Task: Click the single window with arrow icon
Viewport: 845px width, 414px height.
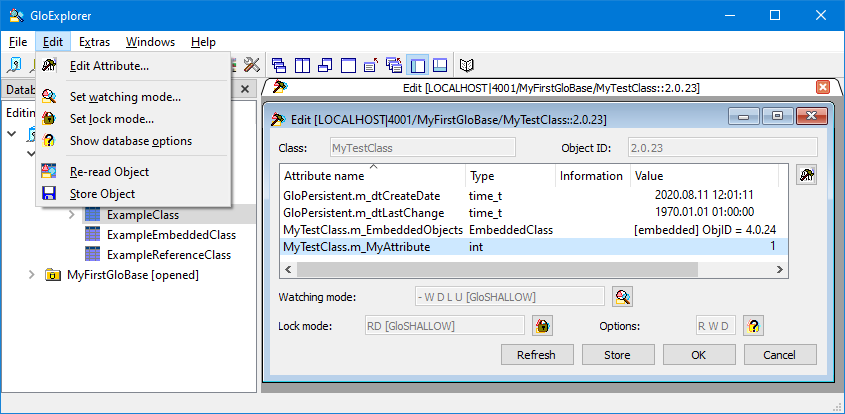Action: pos(371,66)
